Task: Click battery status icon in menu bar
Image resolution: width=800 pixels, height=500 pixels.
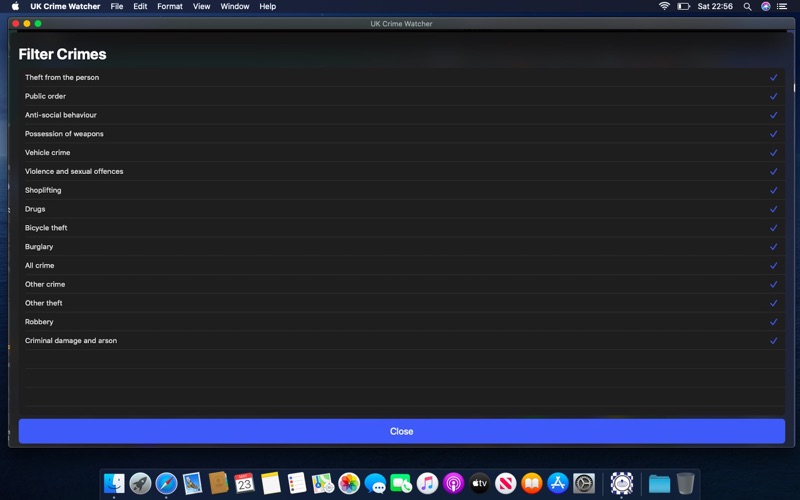Action: [x=683, y=7]
